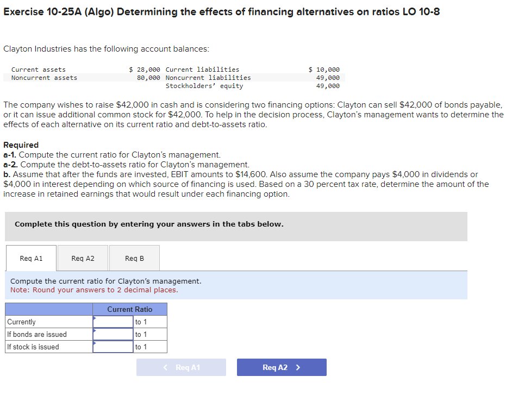Click the disabled Req A1 navigation button
Image resolution: width=512 pixels, height=420 pixels.
(x=181, y=367)
